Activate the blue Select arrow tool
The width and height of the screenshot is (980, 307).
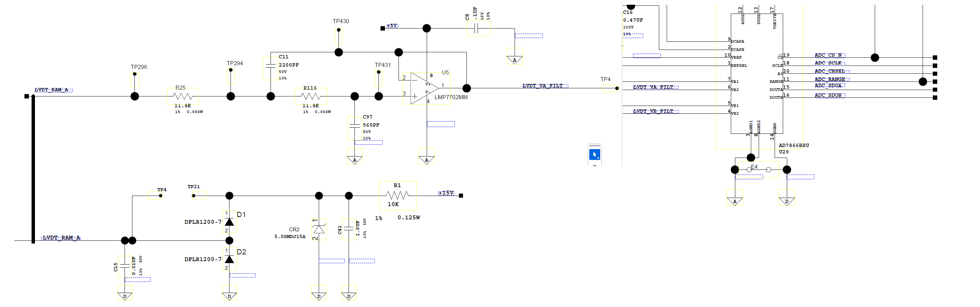tap(594, 155)
